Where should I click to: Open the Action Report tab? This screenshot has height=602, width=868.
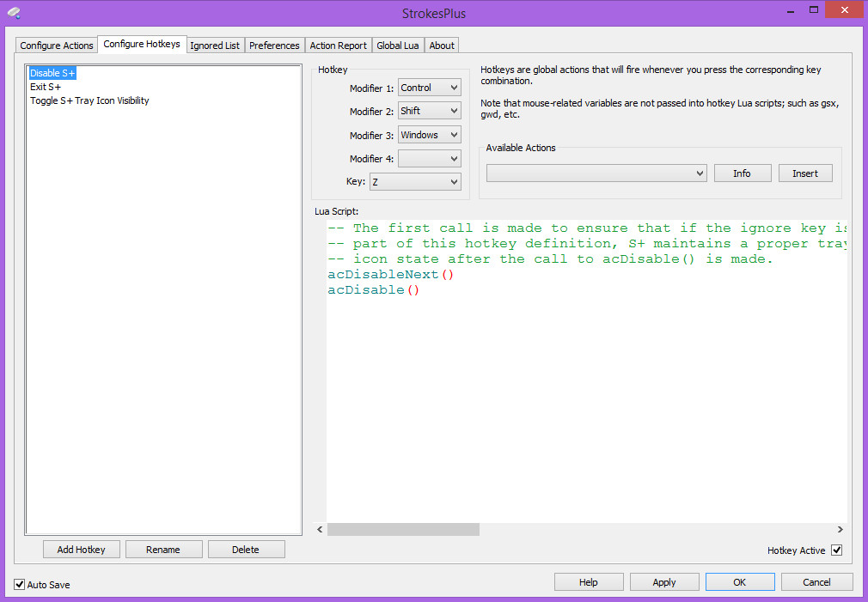tap(339, 46)
